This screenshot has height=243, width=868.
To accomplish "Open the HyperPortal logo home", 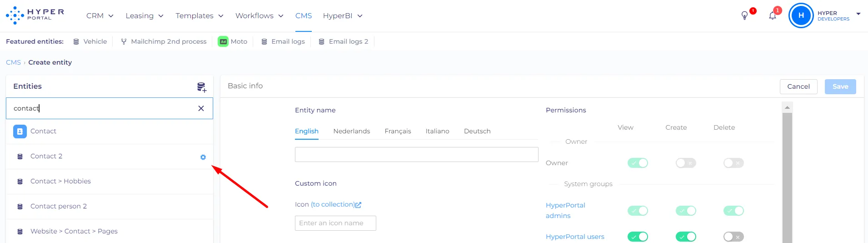I will tap(35, 15).
